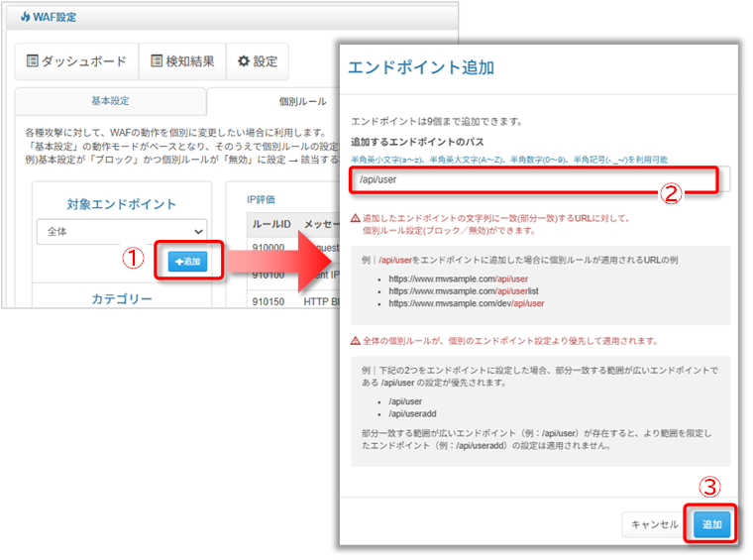
Task: Click rule ID 910150 cell
Action: point(269,301)
